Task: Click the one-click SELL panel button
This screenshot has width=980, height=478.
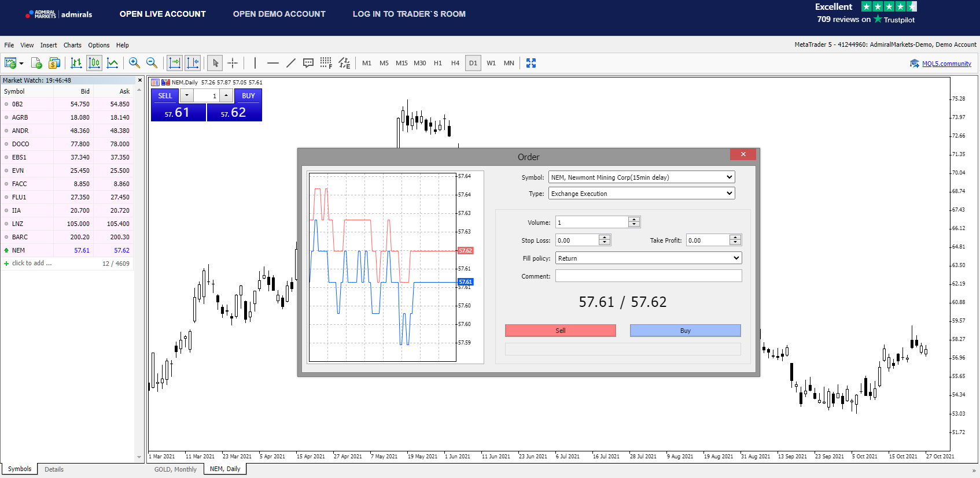Action: tap(178, 112)
